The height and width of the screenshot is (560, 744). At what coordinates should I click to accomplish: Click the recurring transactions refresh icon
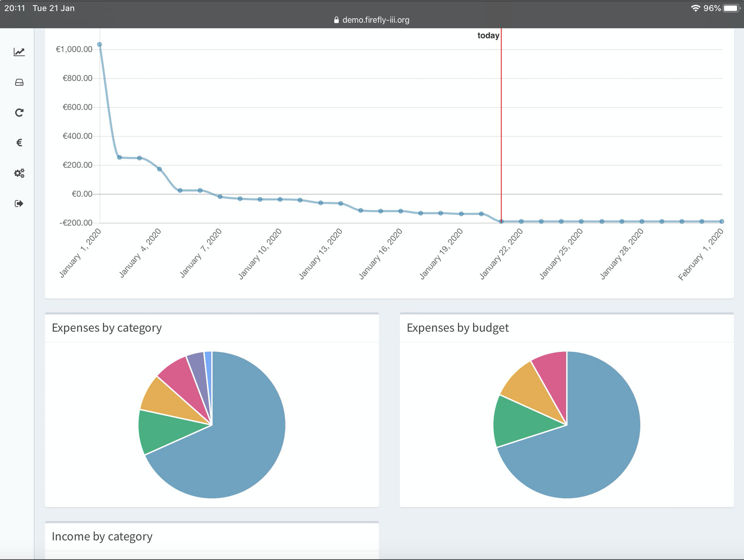[x=19, y=113]
